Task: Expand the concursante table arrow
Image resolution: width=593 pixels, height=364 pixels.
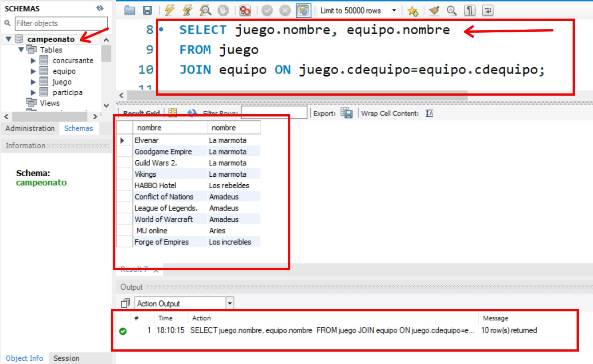Action: coord(33,61)
